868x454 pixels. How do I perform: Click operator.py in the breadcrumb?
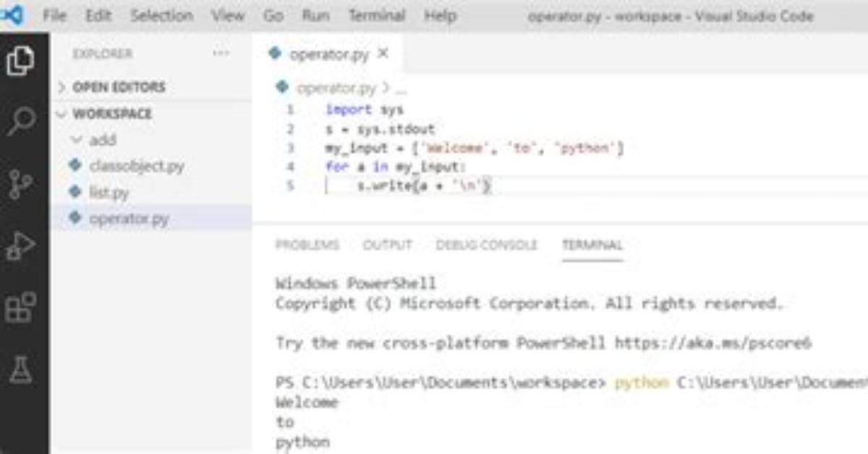336,88
